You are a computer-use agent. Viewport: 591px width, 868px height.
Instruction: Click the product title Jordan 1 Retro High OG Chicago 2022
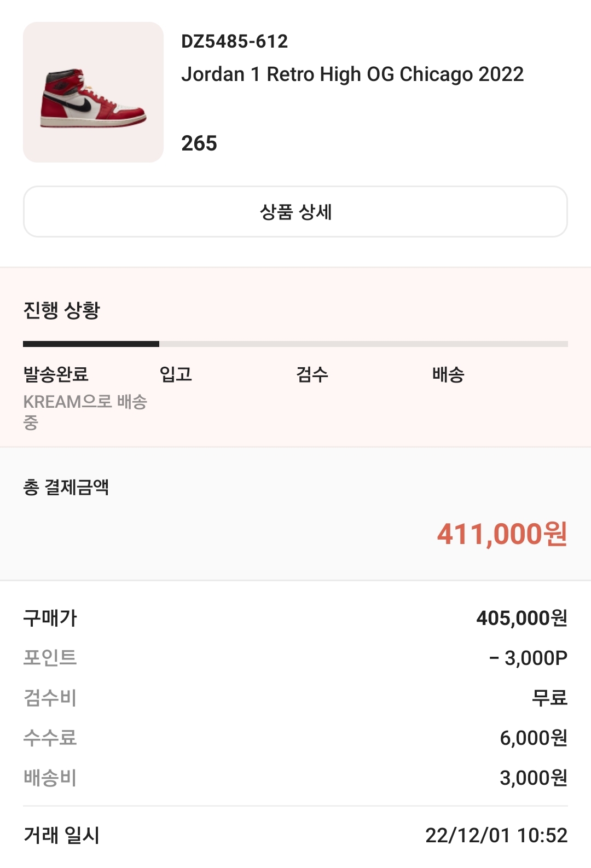pyautogui.click(x=352, y=74)
